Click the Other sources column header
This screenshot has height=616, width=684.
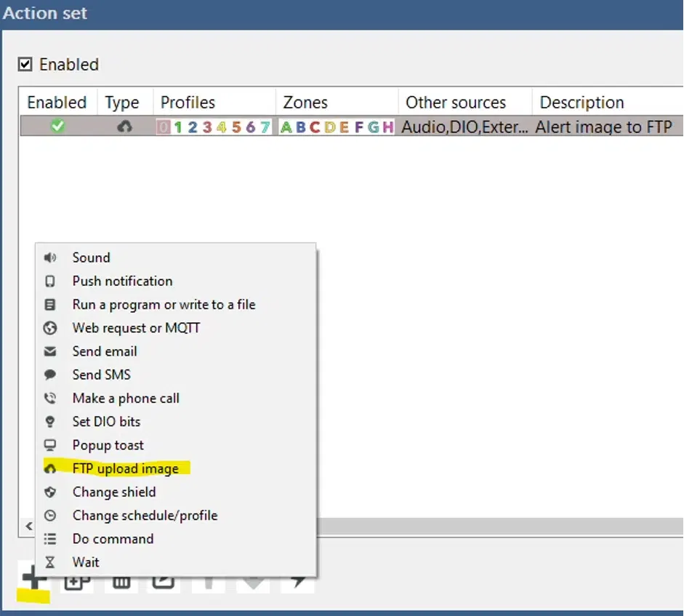(x=456, y=103)
